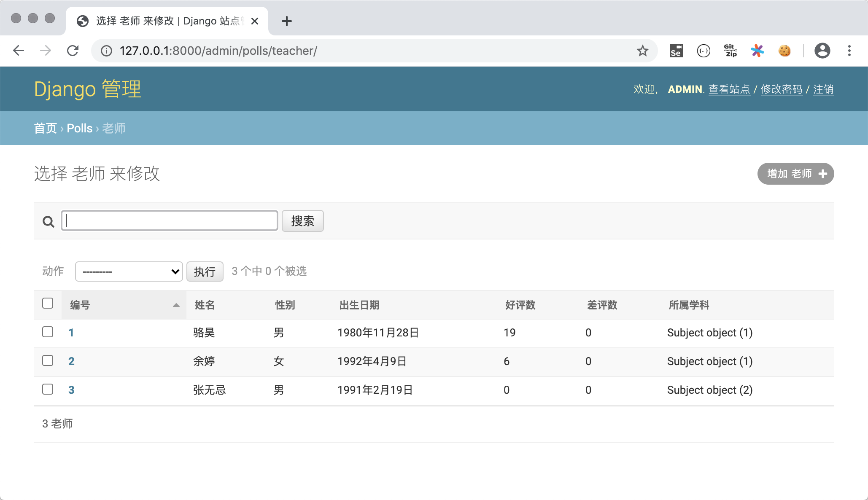Image resolution: width=868 pixels, height=500 pixels.
Task: Check the checkbox for teacher 张无忌
Action: click(x=48, y=389)
